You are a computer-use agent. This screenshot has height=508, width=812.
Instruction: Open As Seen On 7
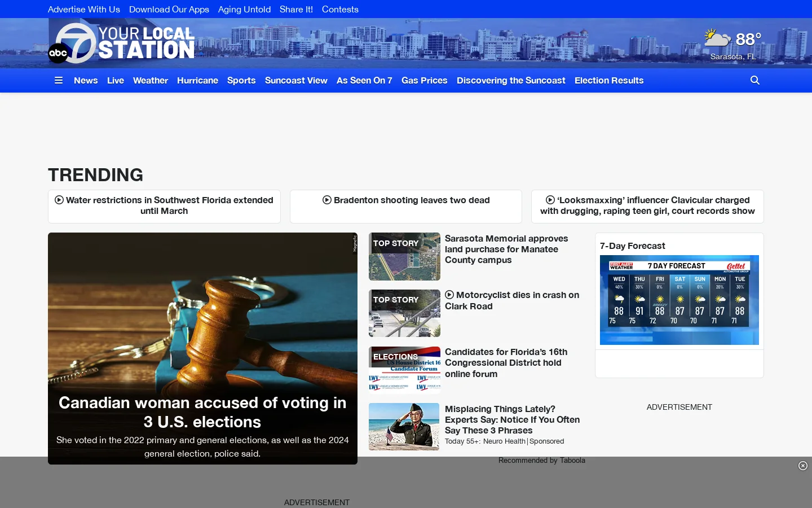pyautogui.click(x=364, y=80)
